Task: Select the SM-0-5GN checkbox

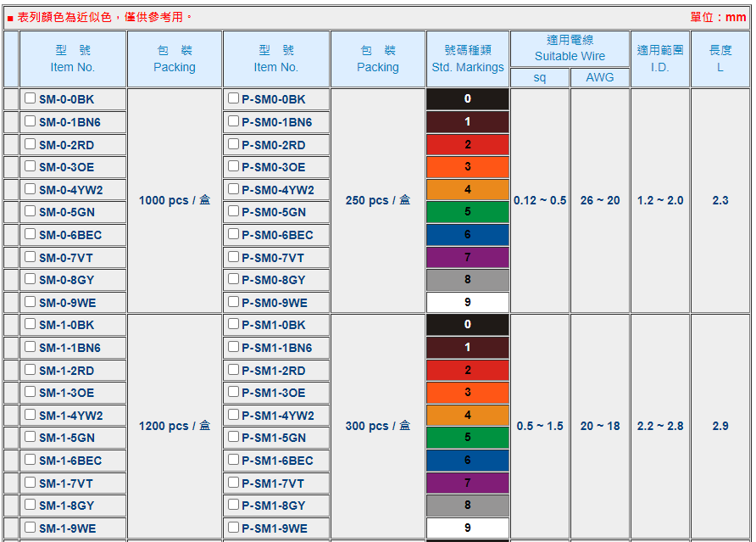Action: (31, 211)
